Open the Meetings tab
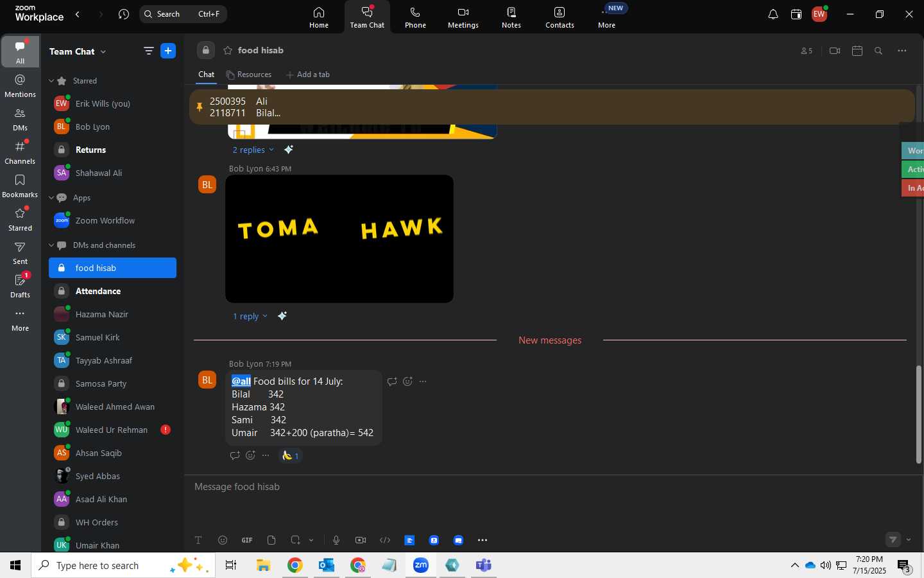The height and width of the screenshot is (578, 924). 463,17
